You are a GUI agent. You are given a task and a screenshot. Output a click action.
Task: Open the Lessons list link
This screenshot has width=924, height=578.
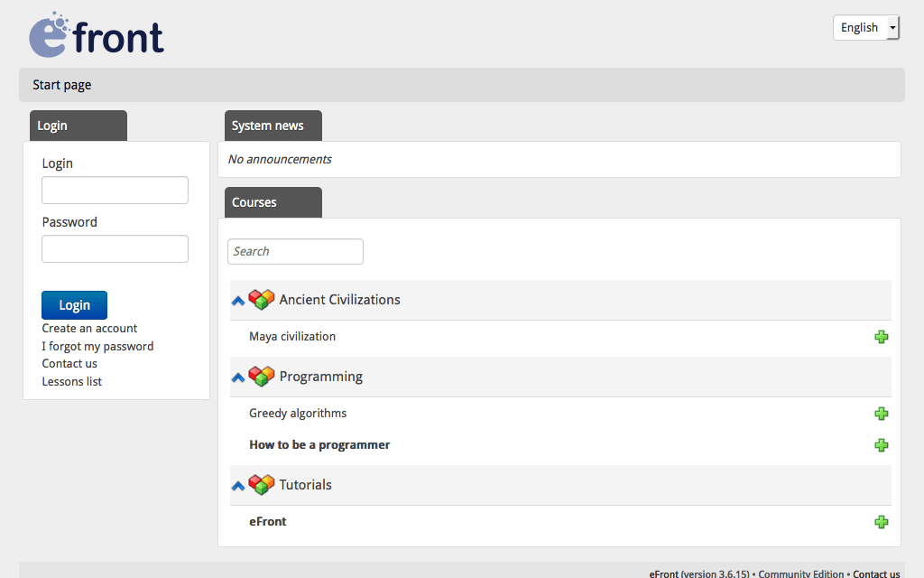click(71, 381)
